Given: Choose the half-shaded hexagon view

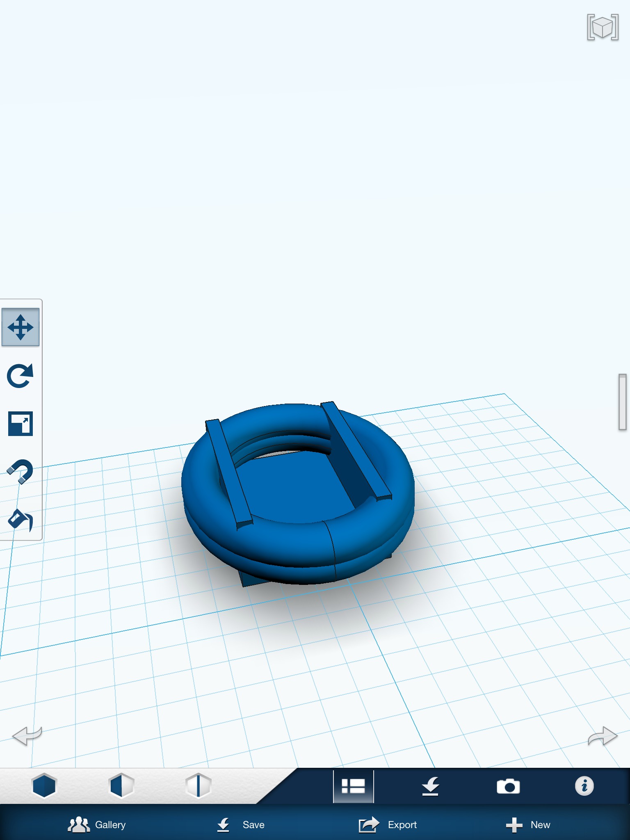Looking at the screenshot, I should point(121,786).
